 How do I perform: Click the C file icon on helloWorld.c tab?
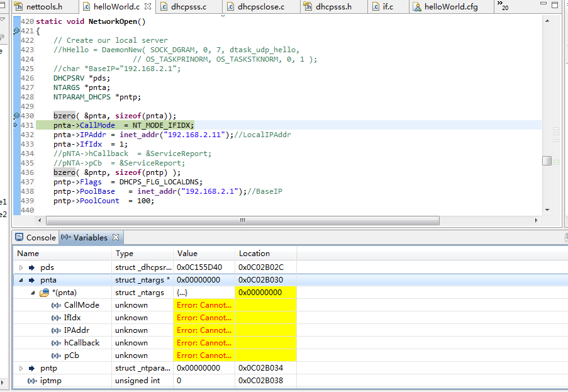pyautogui.click(x=86, y=8)
